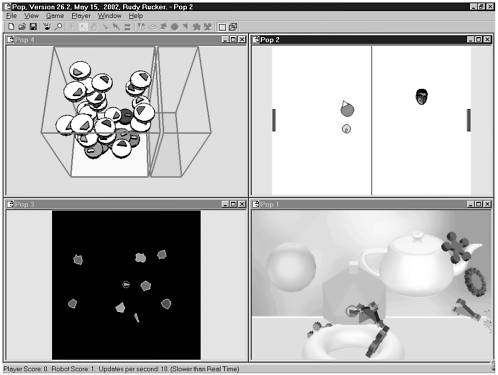Open the File menu

click(x=11, y=16)
